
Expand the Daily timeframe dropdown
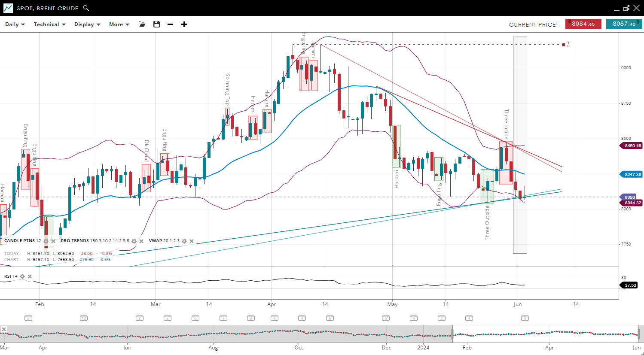click(x=15, y=24)
